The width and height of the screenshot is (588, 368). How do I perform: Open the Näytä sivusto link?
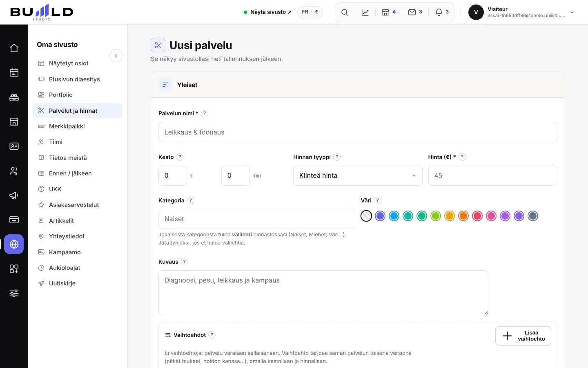click(267, 12)
